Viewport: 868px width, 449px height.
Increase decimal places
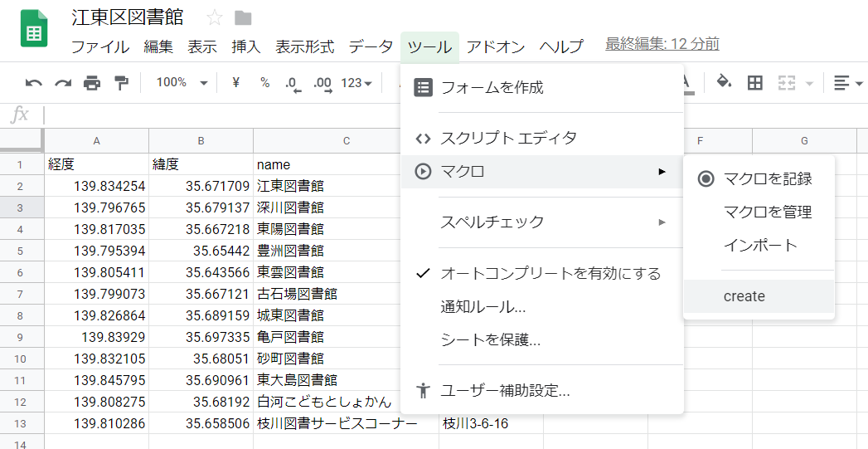click(322, 85)
